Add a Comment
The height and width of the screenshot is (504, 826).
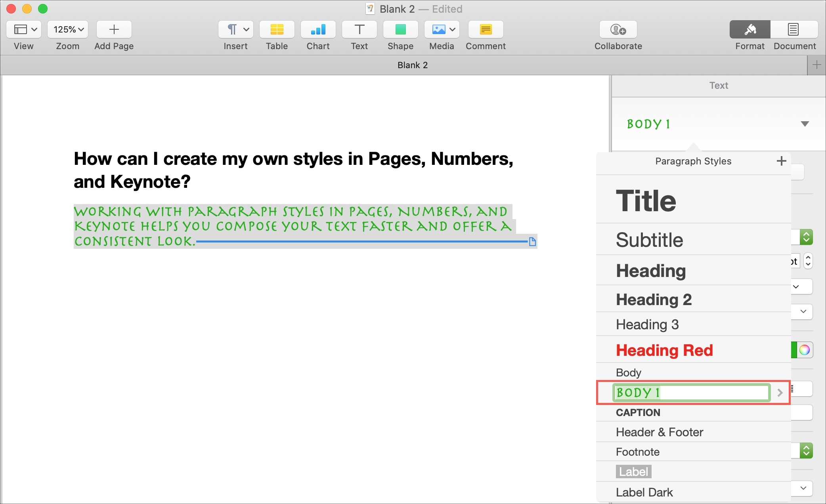tap(486, 29)
